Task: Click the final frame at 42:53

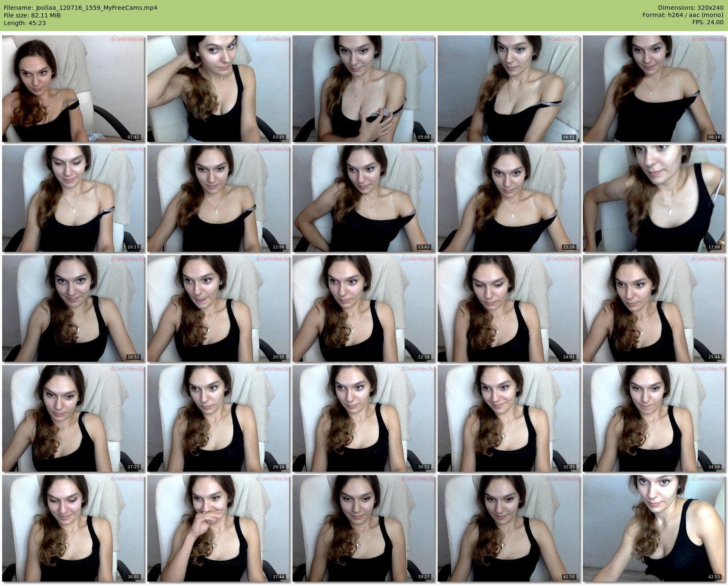Action: click(x=654, y=528)
